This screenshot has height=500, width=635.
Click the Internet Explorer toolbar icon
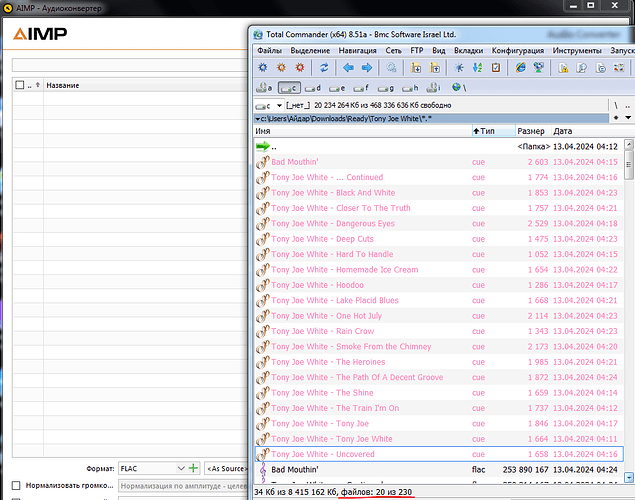tap(520, 68)
